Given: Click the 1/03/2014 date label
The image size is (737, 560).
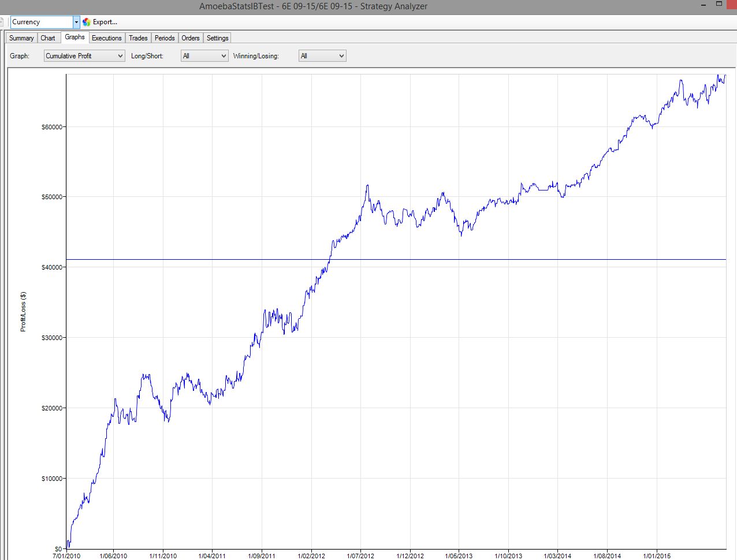Looking at the screenshot, I should tap(557, 556).
